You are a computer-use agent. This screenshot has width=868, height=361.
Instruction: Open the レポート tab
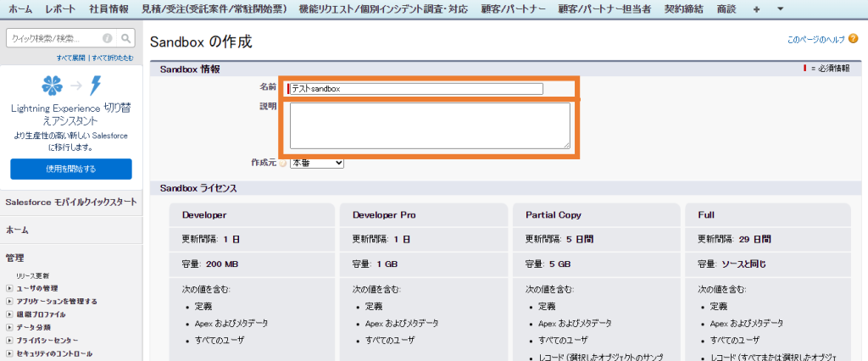point(60,8)
